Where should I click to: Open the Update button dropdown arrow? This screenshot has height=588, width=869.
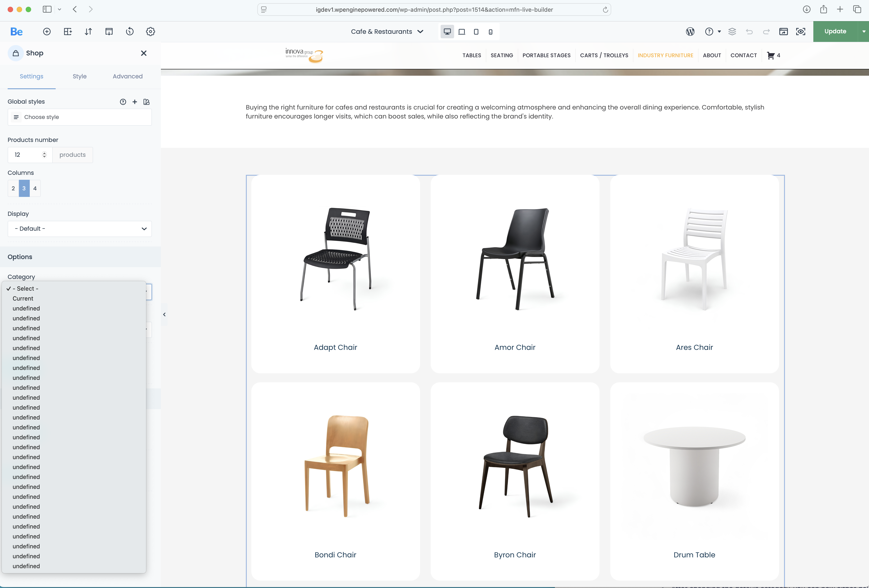click(x=863, y=31)
